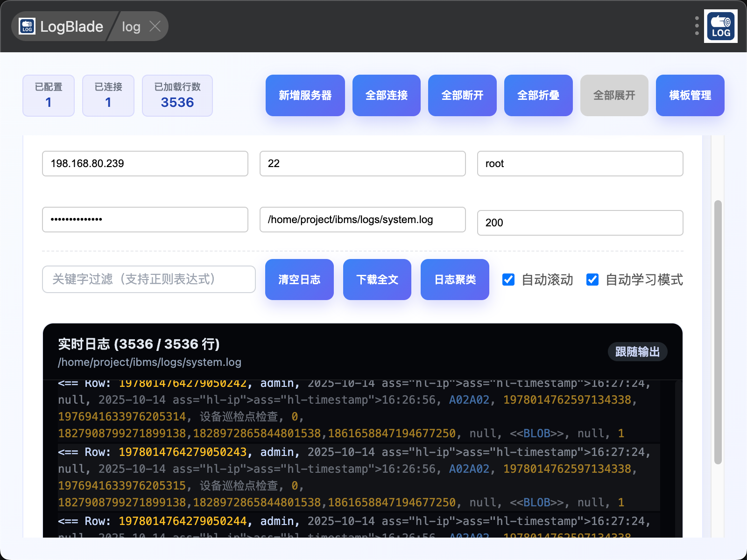Viewport: 747px width, 560px height.
Task: Click the LogBlade logo icon in title bar
Action: pos(27,27)
